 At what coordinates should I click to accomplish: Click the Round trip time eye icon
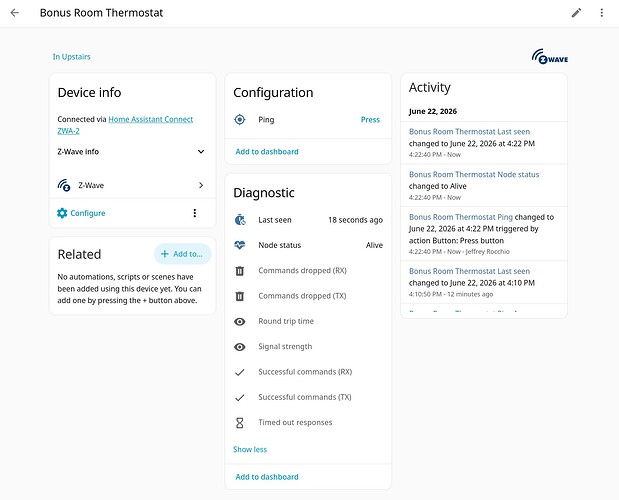click(x=240, y=321)
